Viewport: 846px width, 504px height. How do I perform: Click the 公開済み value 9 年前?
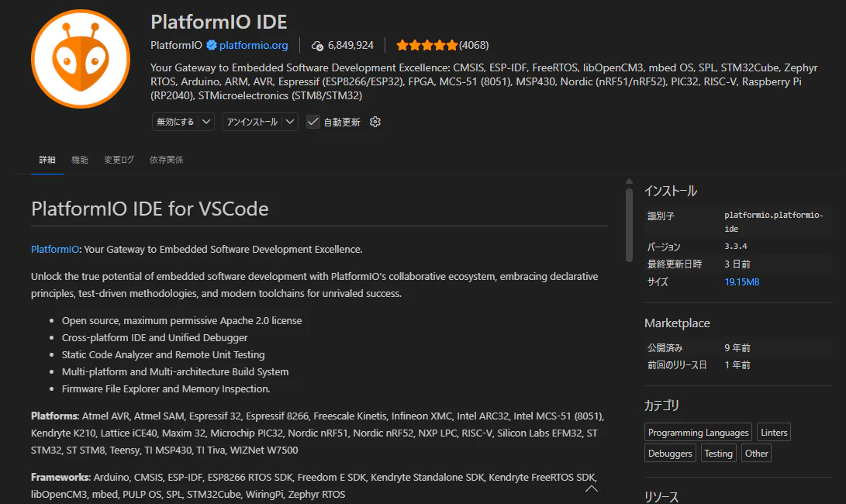[x=737, y=347]
